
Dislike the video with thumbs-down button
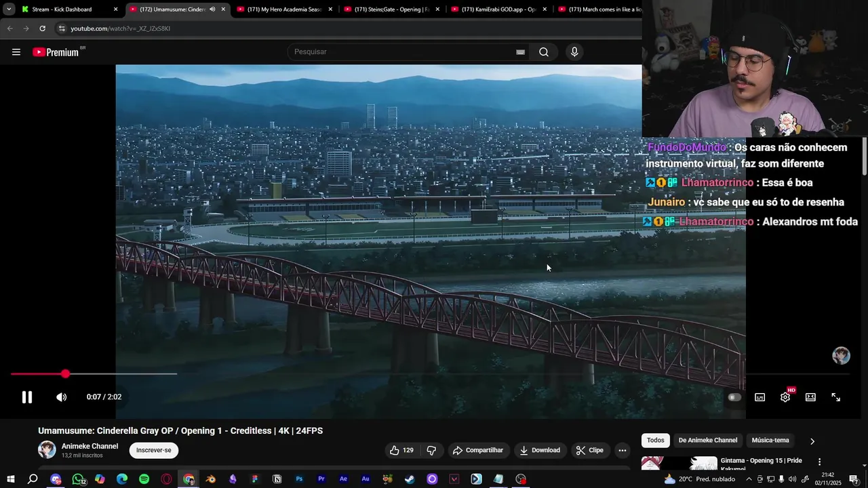tap(431, 450)
